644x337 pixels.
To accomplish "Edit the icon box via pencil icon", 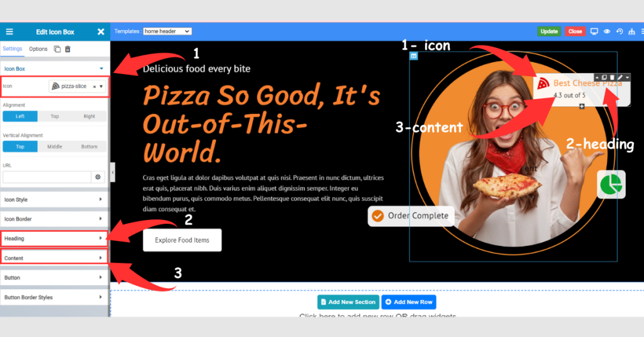I will click(619, 77).
